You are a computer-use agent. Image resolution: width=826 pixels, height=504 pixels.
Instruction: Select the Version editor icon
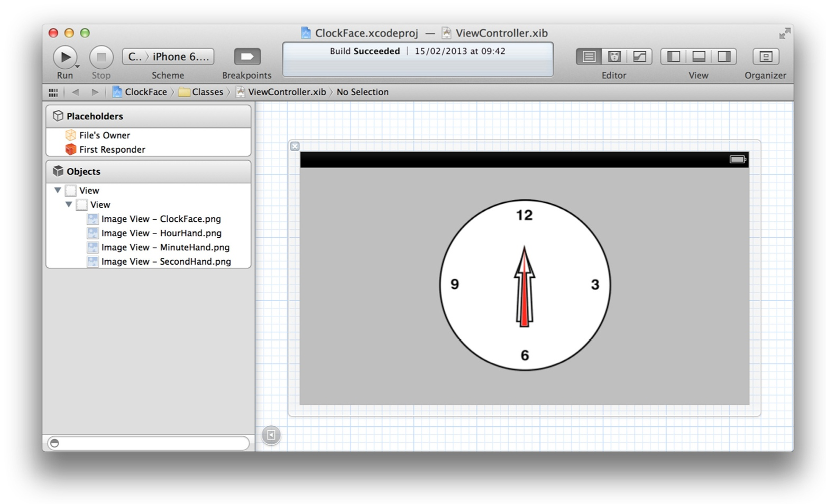pyautogui.click(x=639, y=57)
